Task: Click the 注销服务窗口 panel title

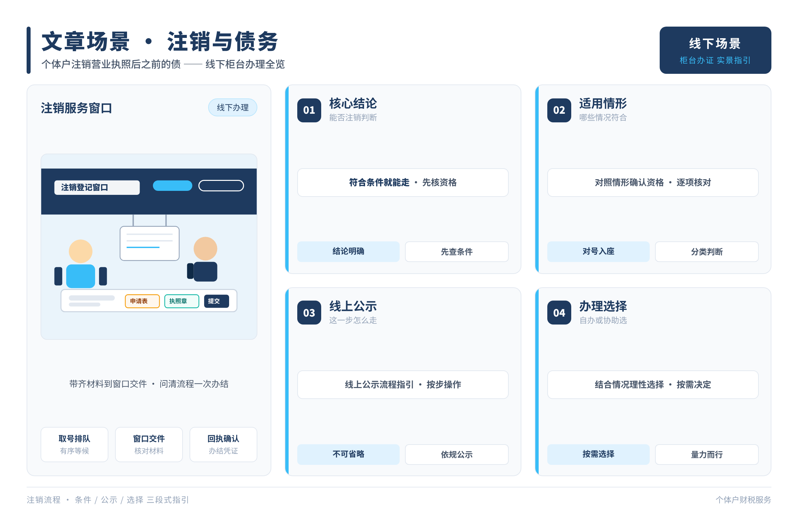Action: [x=76, y=108]
